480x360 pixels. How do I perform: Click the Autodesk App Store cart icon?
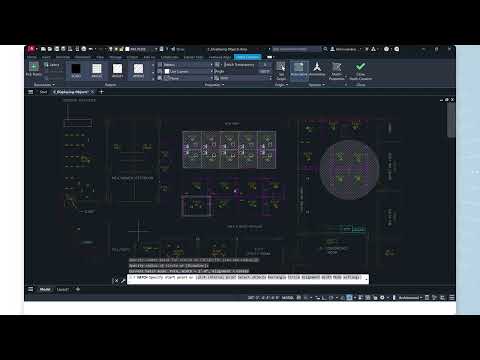(367, 49)
